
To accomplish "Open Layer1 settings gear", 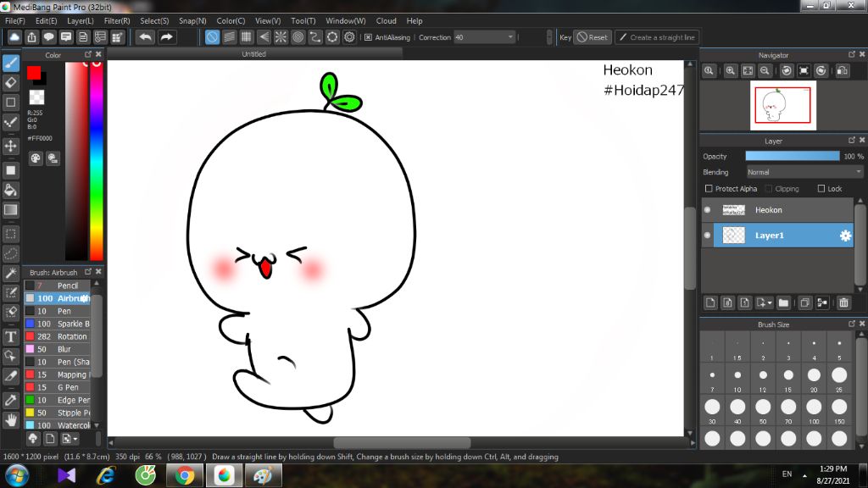I will (x=845, y=236).
